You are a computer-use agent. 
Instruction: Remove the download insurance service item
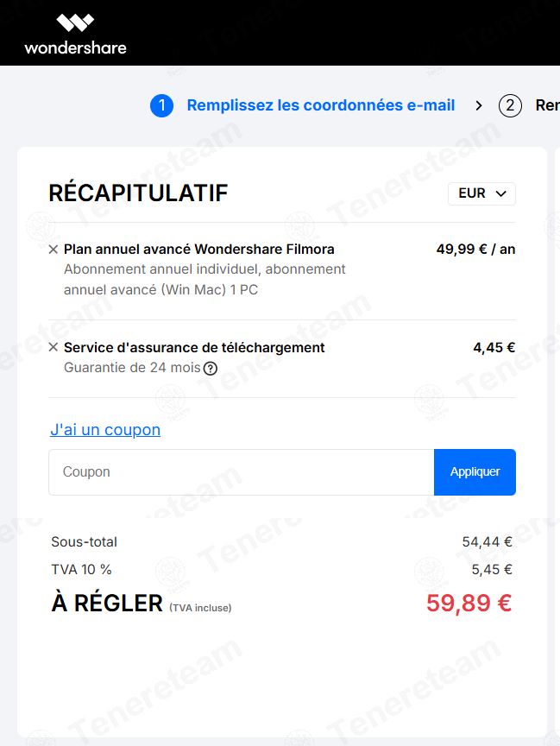pyautogui.click(x=53, y=347)
